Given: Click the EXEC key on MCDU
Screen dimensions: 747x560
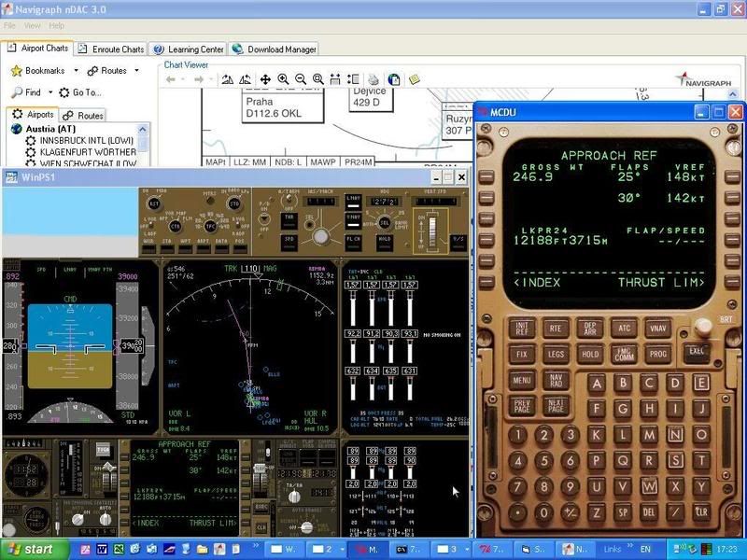Looking at the screenshot, I should pos(696,351).
